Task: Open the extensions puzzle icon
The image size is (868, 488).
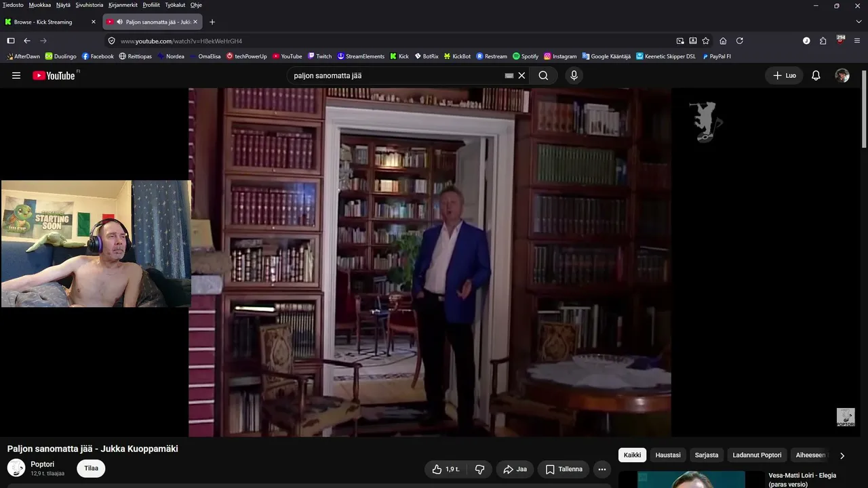Action: coord(823,41)
